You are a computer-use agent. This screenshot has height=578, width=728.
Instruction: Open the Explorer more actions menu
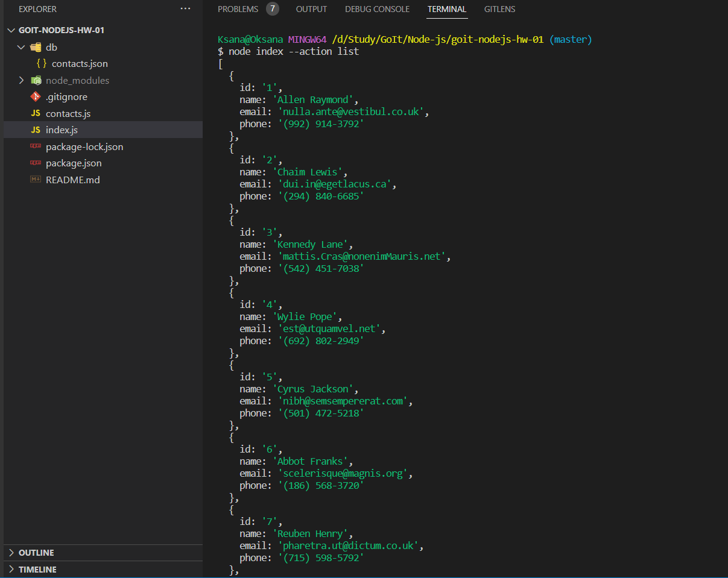click(x=185, y=8)
